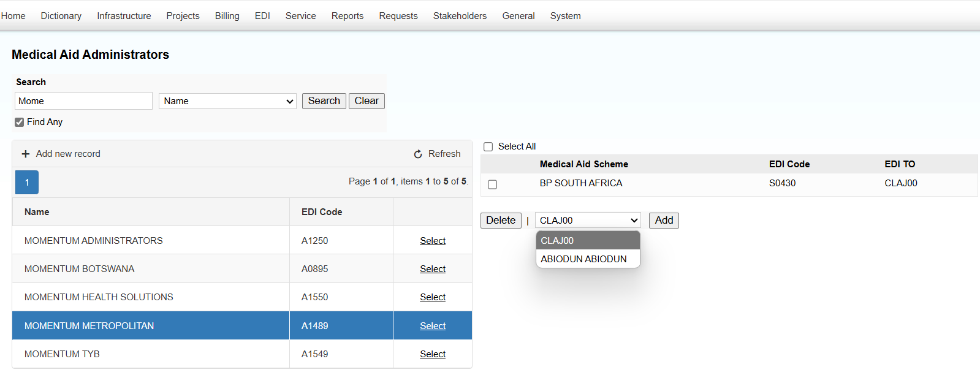Choose ABIODUN ABIODUN from the dropdown list

coord(588,259)
